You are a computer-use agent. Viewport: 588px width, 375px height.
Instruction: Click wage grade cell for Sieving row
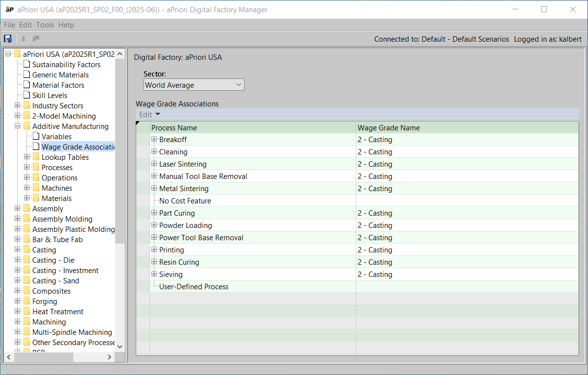point(467,274)
